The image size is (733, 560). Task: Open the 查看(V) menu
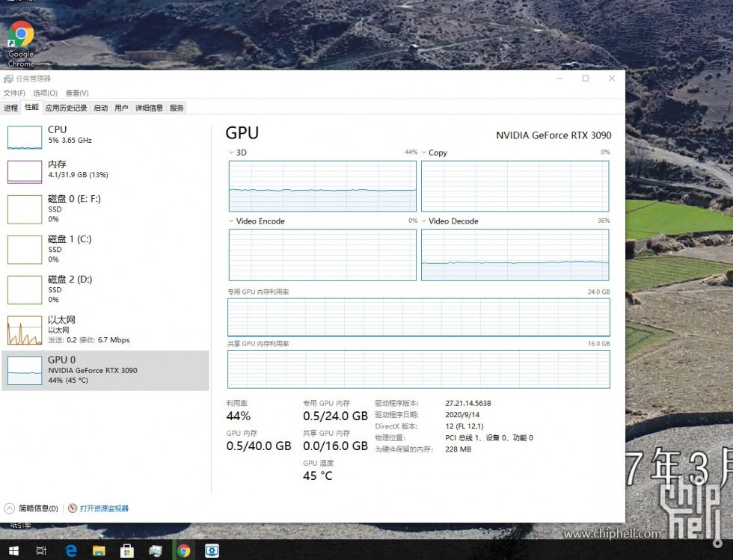pyautogui.click(x=77, y=93)
